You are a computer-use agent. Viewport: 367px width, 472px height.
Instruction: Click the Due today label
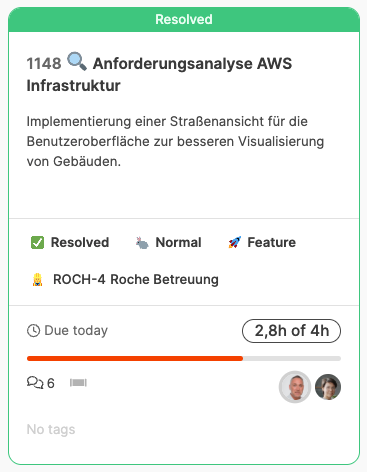[76, 331]
